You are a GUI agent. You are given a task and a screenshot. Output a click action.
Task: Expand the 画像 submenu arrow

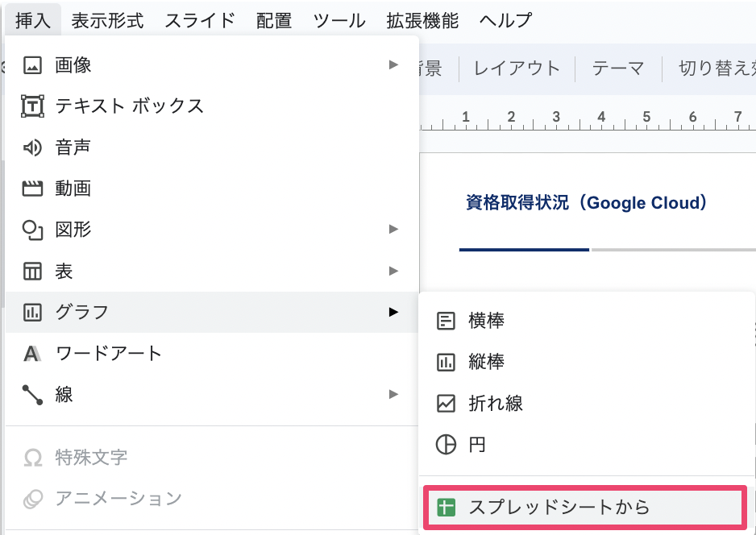(393, 64)
